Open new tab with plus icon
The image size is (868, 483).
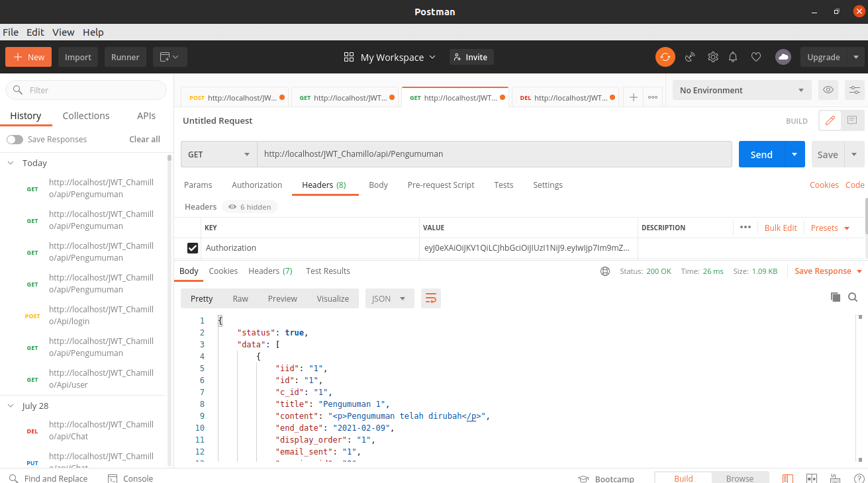click(x=633, y=97)
